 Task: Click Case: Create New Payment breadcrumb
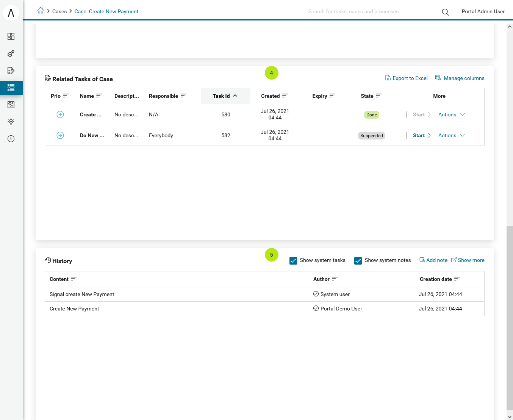click(106, 11)
